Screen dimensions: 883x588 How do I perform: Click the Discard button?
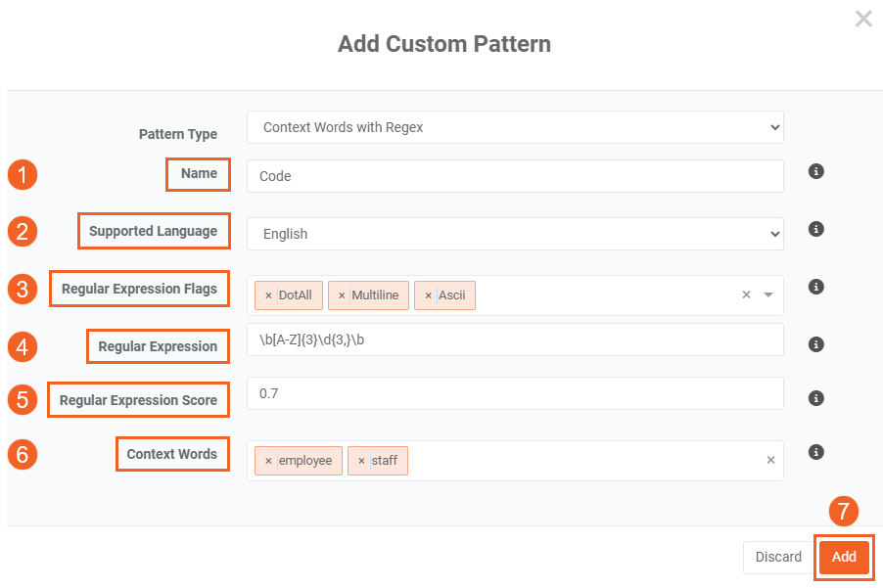point(778,557)
